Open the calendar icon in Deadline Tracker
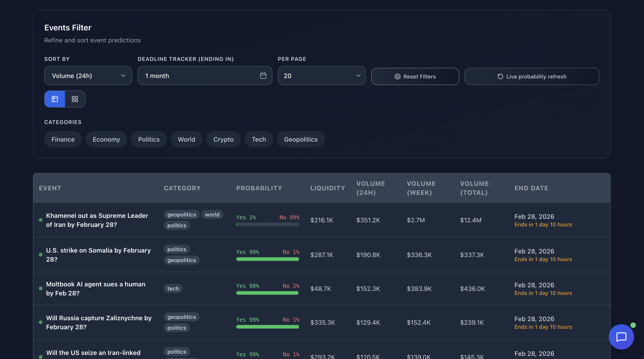This screenshot has width=644, height=359. [x=263, y=76]
